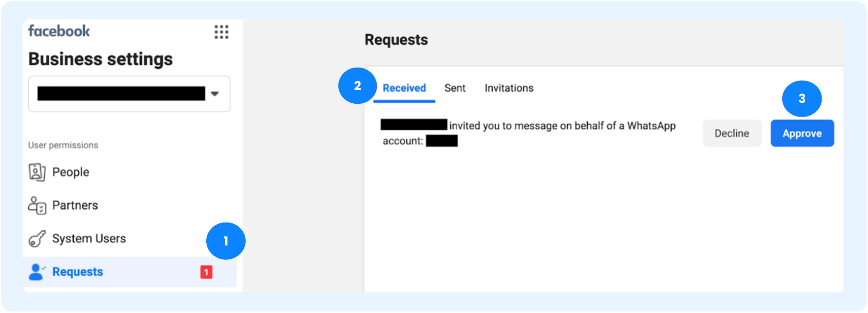Switch to the Sent tab
This screenshot has height=313, width=868.
(455, 88)
